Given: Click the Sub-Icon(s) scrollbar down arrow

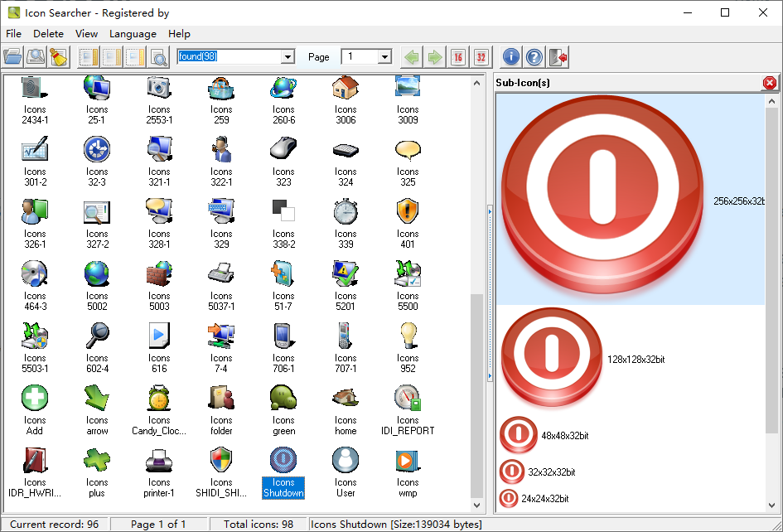Looking at the screenshot, I should pos(771,505).
